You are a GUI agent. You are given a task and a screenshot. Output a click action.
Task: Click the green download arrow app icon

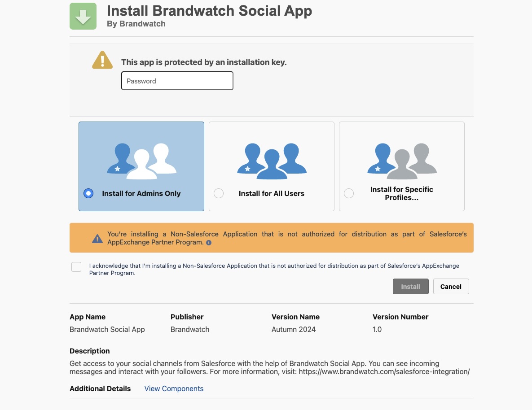click(83, 16)
